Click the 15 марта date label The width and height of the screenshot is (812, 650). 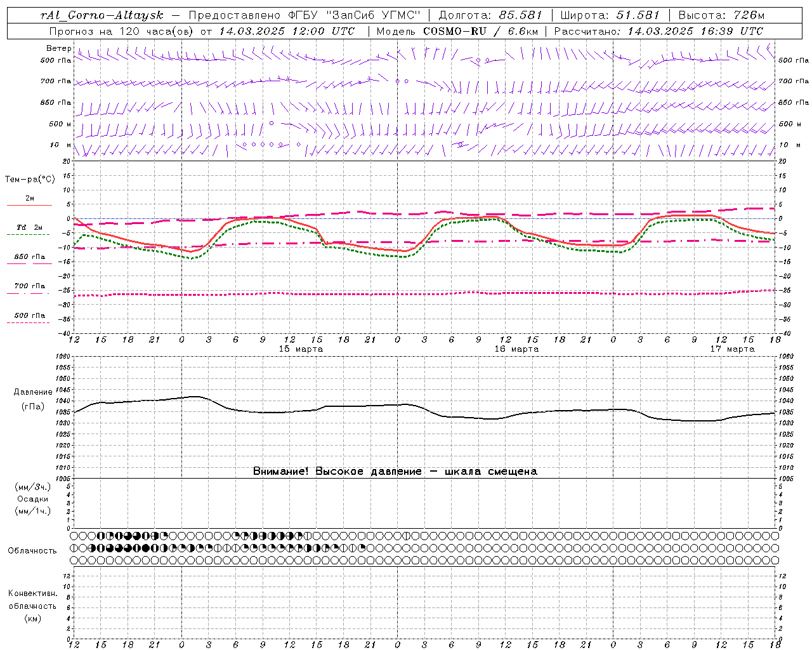coord(301,349)
